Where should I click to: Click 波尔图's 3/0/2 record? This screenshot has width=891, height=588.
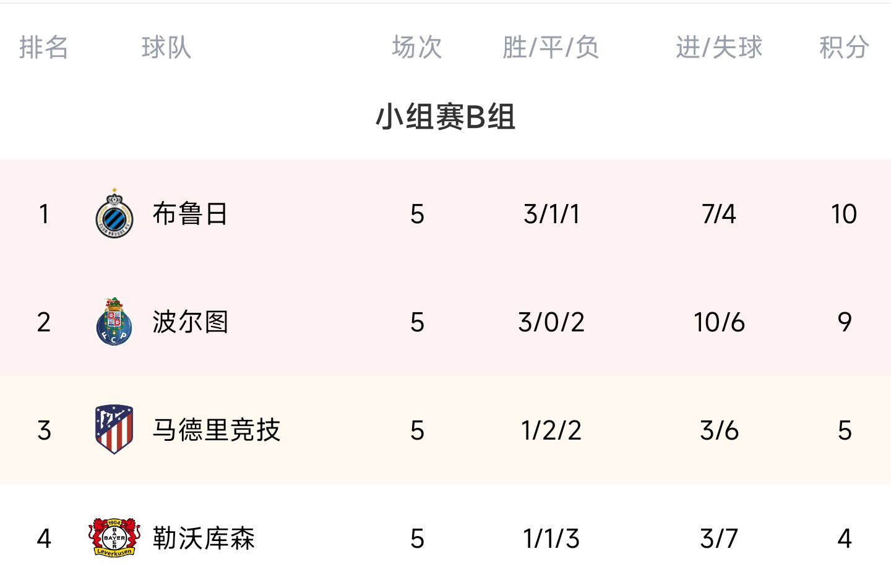[551, 322]
